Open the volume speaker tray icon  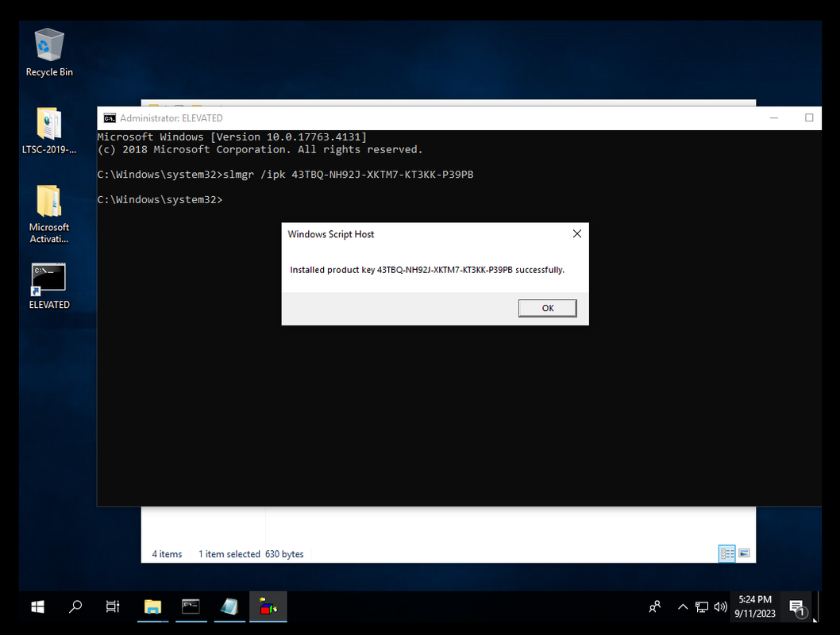pyautogui.click(x=721, y=606)
